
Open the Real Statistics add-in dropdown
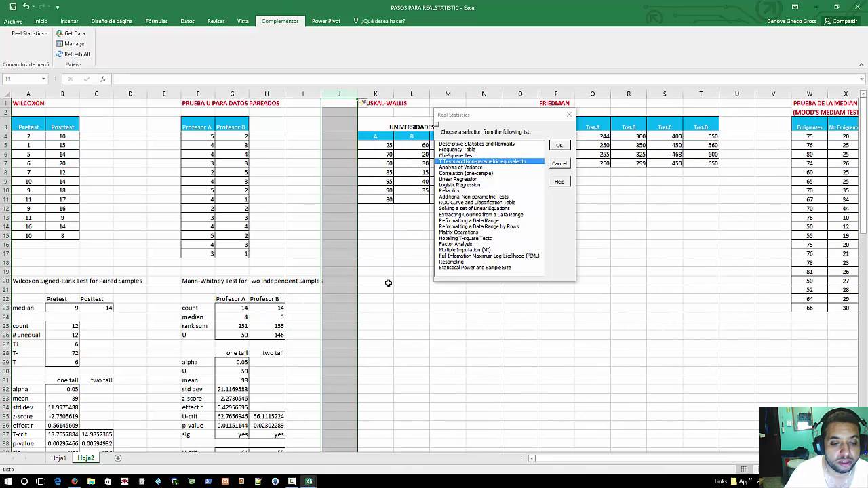click(x=29, y=33)
